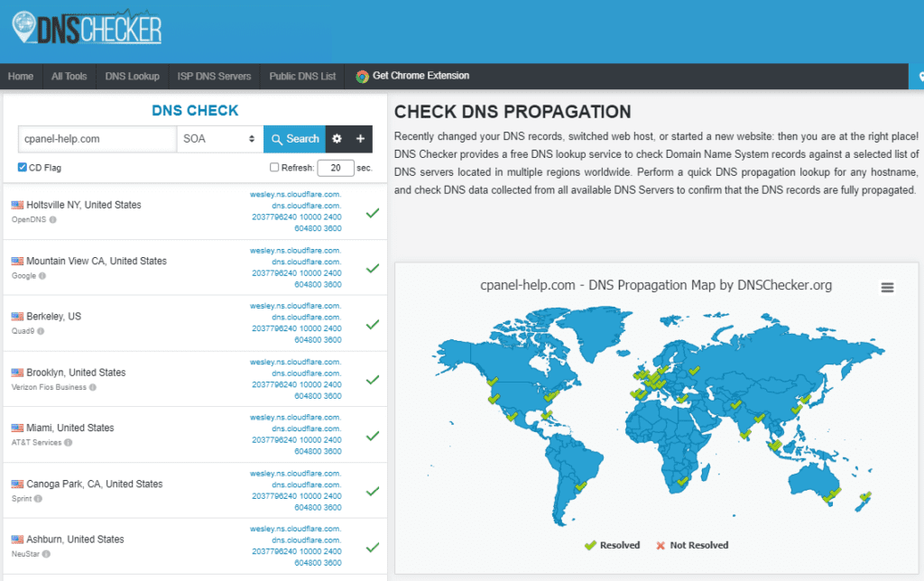Click info icon next to Verizon Fios Business
Image resolution: width=924 pixels, height=581 pixels.
[93, 387]
